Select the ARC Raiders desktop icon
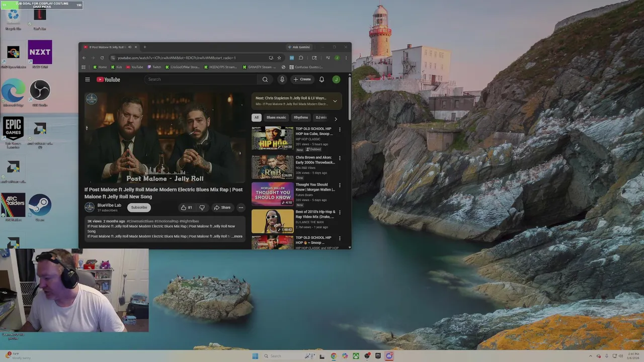The height and width of the screenshot is (362, 644). click(13, 207)
